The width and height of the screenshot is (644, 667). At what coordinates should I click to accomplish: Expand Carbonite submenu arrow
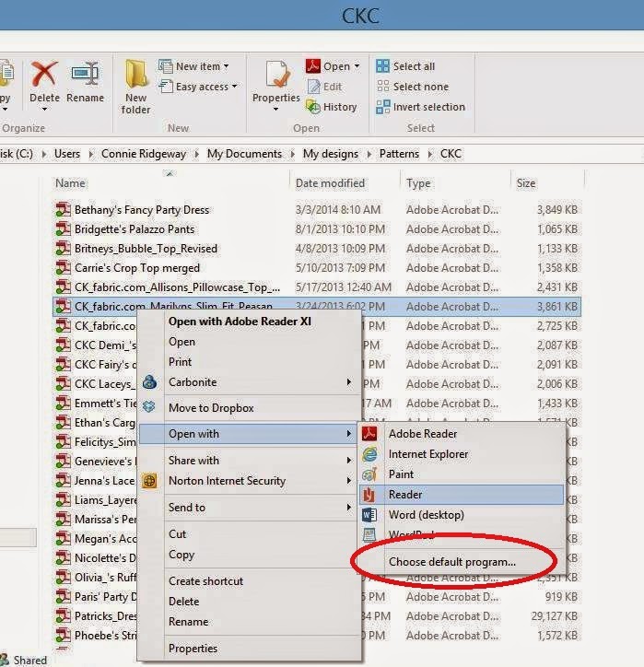coord(349,382)
